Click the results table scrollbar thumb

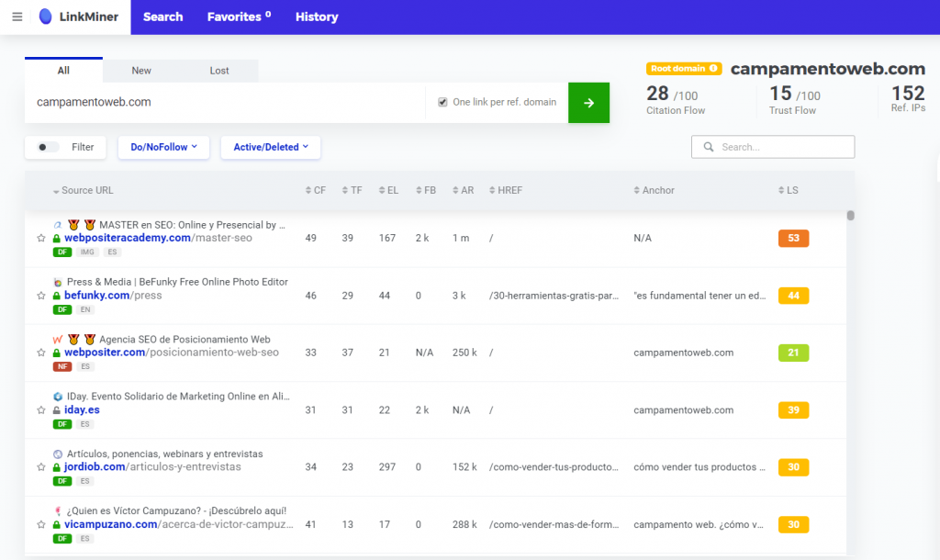[850, 215]
